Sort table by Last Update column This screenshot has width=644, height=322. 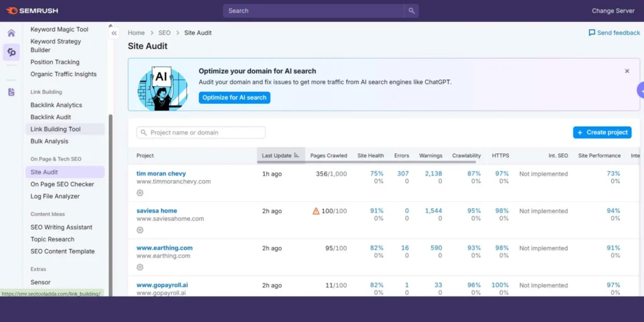click(x=280, y=155)
